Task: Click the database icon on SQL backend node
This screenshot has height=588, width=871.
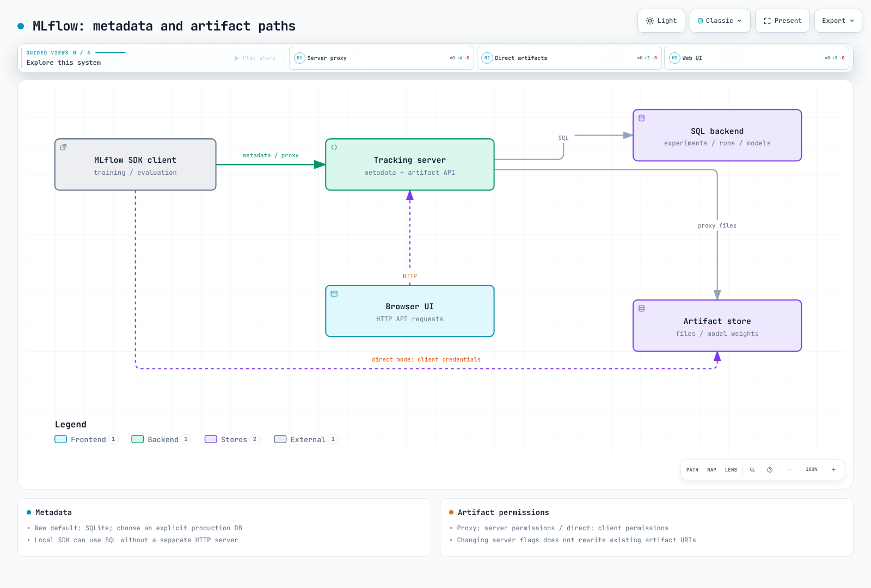Action: 641,118
